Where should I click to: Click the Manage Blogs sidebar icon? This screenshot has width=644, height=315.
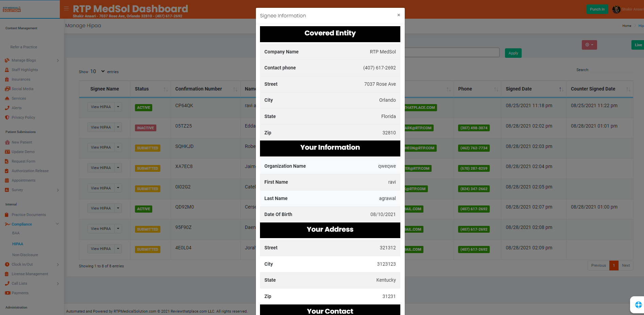pos(7,60)
